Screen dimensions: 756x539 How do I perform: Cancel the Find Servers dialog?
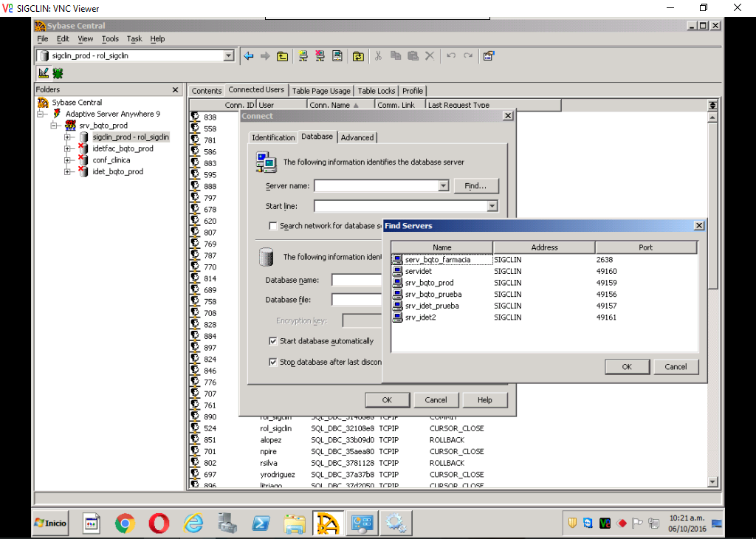click(676, 366)
